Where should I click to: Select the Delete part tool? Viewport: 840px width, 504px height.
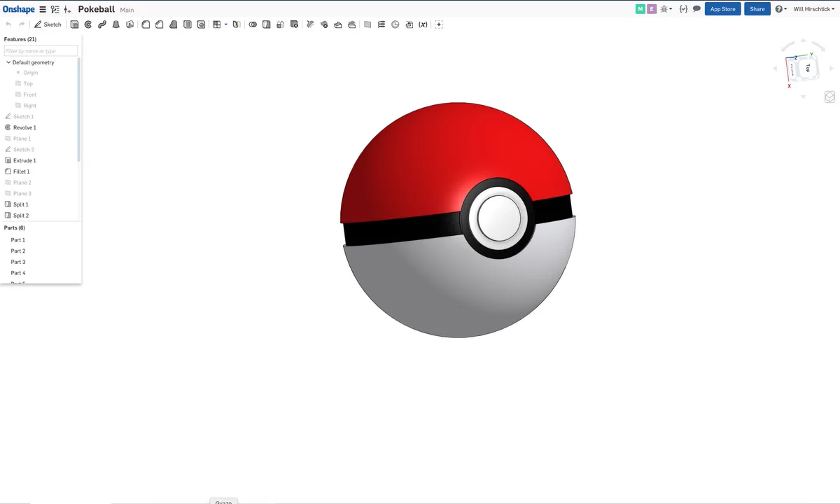point(294,24)
